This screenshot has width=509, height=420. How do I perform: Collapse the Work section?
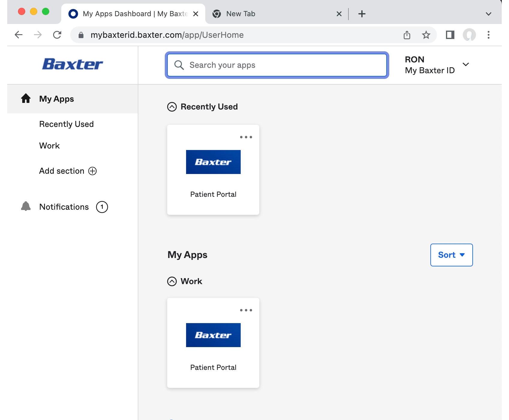click(172, 281)
